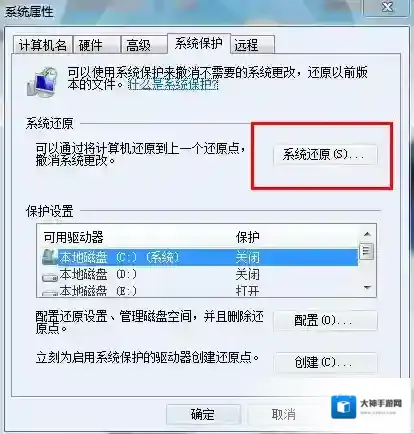Confirm with the 确定 button
This screenshot has height=434, width=414.
[x=203, y=414]
